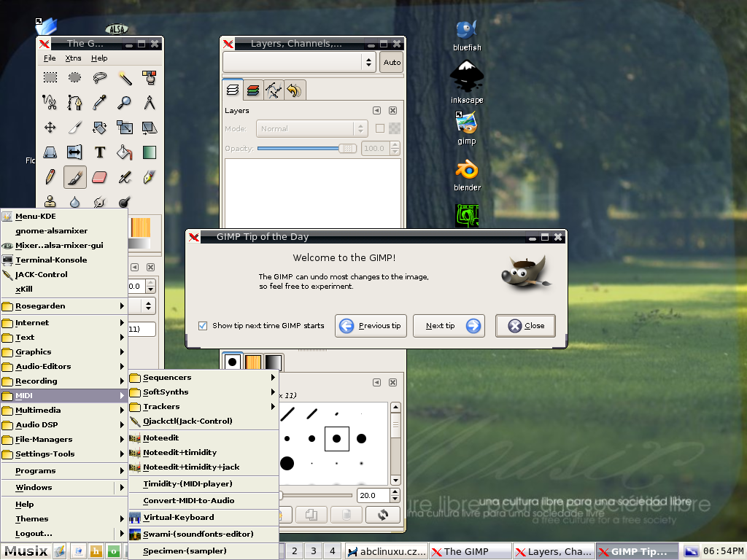Expand the Graphics submenu

[64, 352]
